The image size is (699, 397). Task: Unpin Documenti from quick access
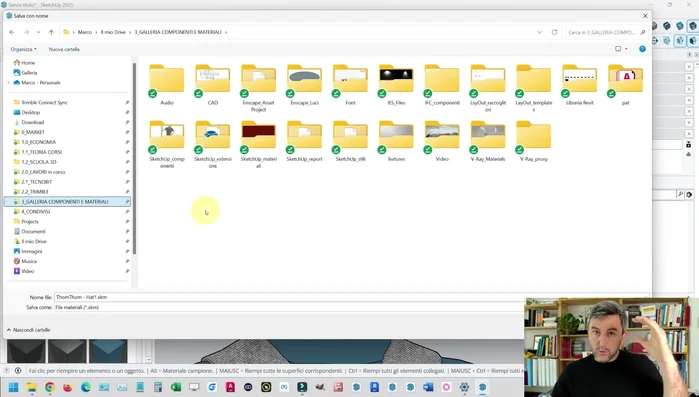[127, 232]
